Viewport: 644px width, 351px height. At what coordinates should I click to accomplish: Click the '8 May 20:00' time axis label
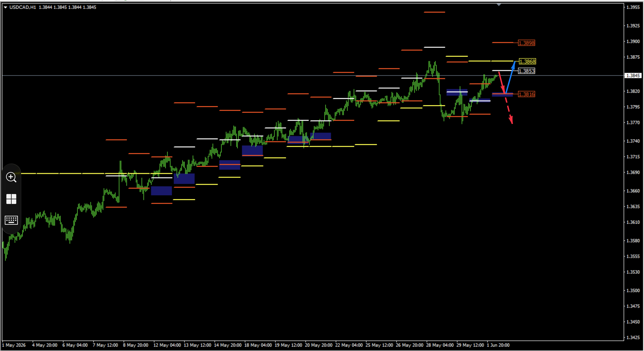(x=136, y=345)
